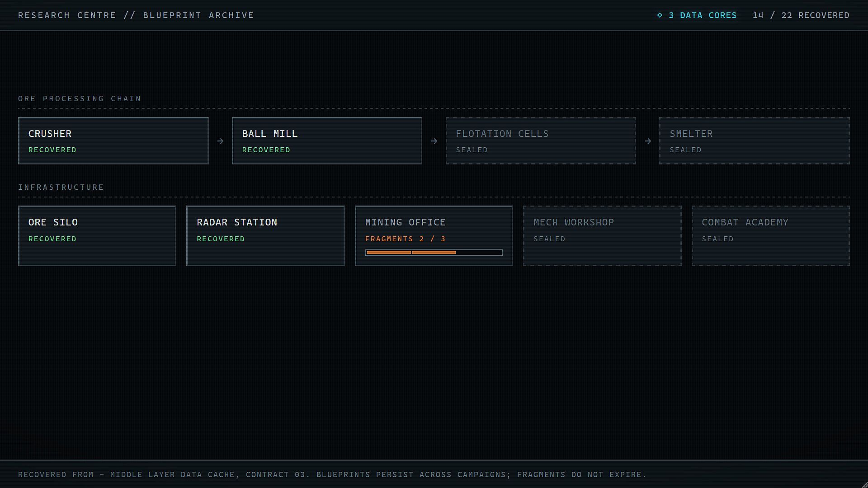Click the SEALED status under Smelter
The width and height of the screenshot is (868, 488).
point(686,150)
